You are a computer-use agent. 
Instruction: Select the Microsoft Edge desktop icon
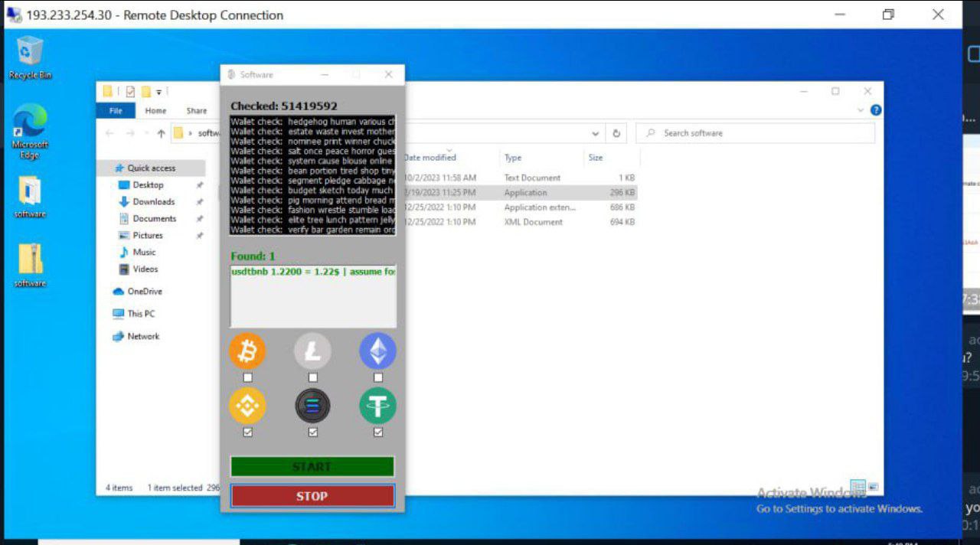(30, 132)
